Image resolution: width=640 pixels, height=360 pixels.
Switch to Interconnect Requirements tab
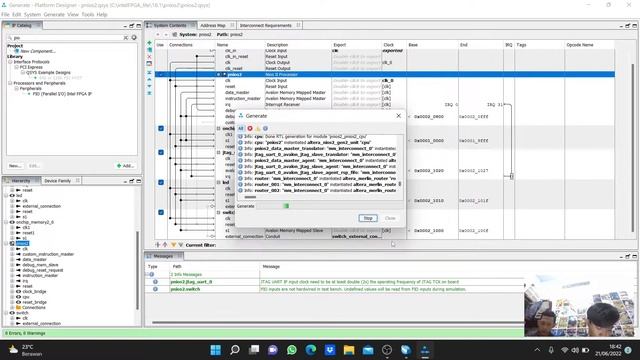(x=266, y=25)
